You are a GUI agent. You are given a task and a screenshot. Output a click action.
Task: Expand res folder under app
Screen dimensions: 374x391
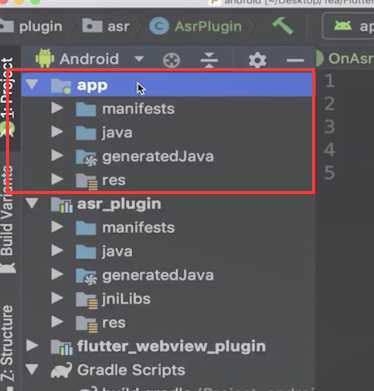click(x=57, y=179)
